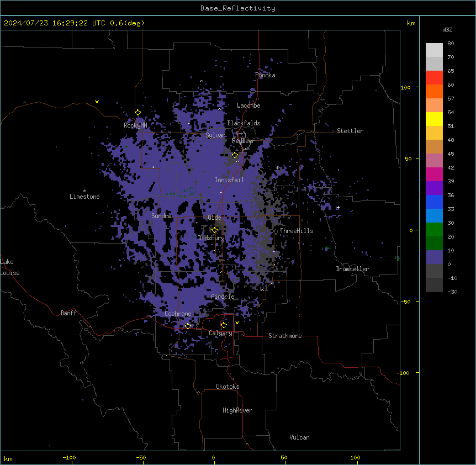Select the purple 39-36 dBZ legend swatch

(434, 188)
